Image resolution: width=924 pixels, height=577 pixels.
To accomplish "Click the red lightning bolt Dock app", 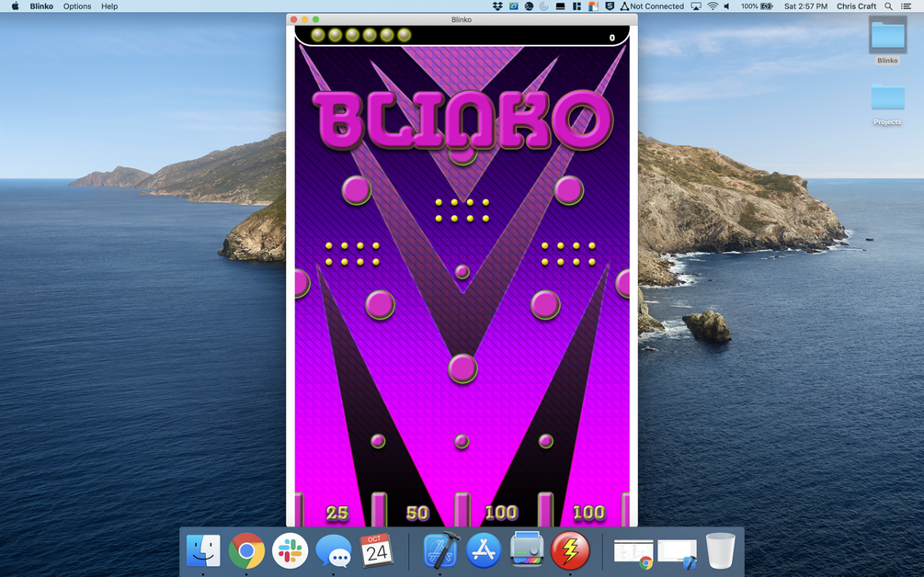I will click(570, 550).
